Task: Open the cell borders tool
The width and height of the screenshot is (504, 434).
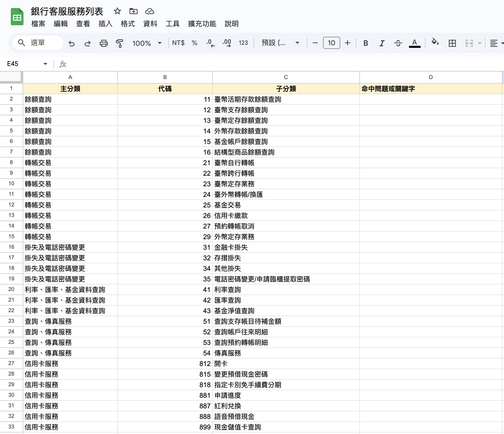Action: 452,43
